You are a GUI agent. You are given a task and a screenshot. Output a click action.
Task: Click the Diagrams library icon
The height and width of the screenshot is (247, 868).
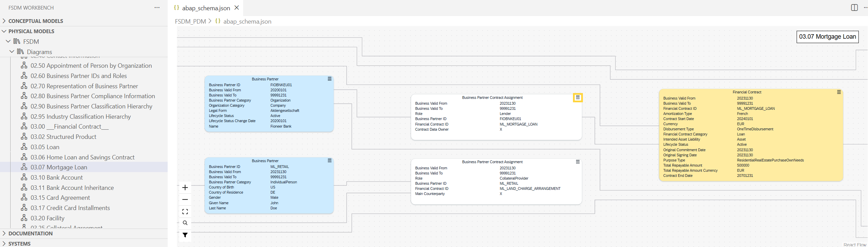20,52
